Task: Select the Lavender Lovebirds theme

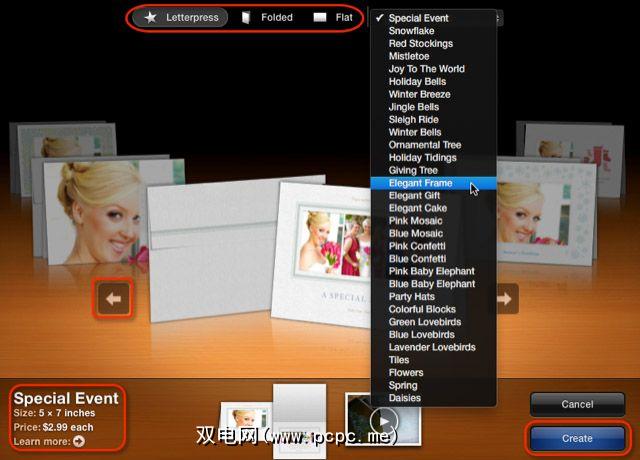Action: [433, 347]
